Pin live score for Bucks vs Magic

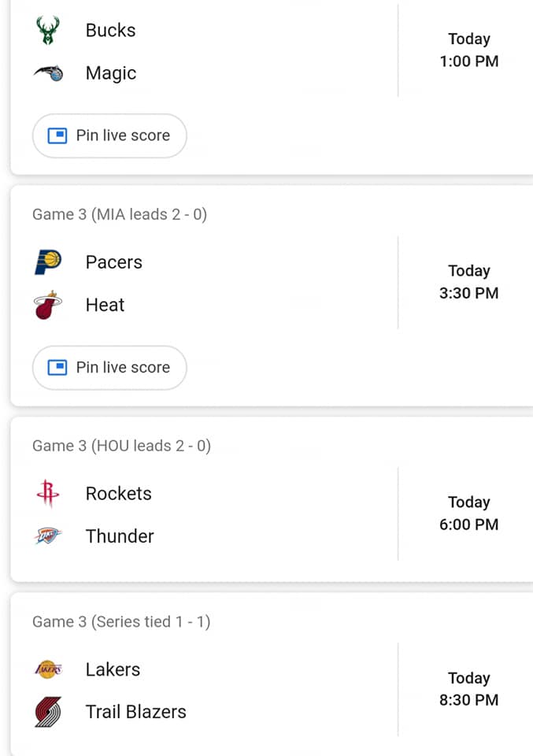pyautogui.click(x=109, y=135)
